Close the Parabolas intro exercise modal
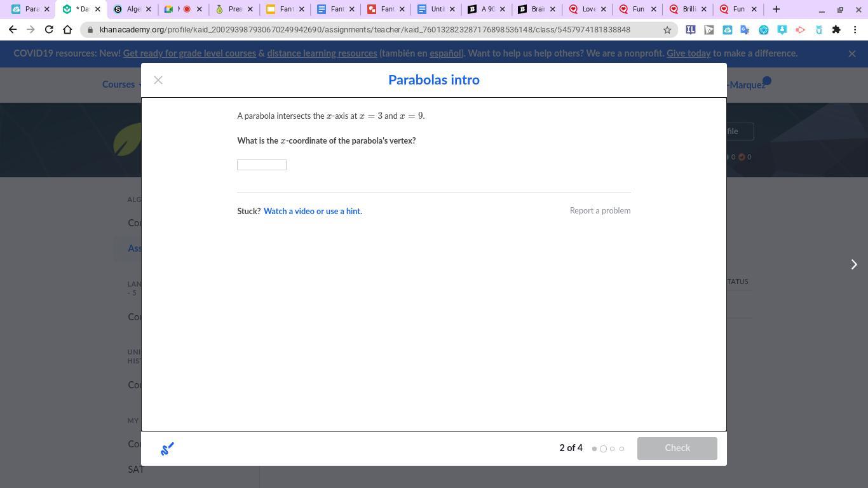The height and width of the screenshot is (488, 868). (x=158, y=80)
